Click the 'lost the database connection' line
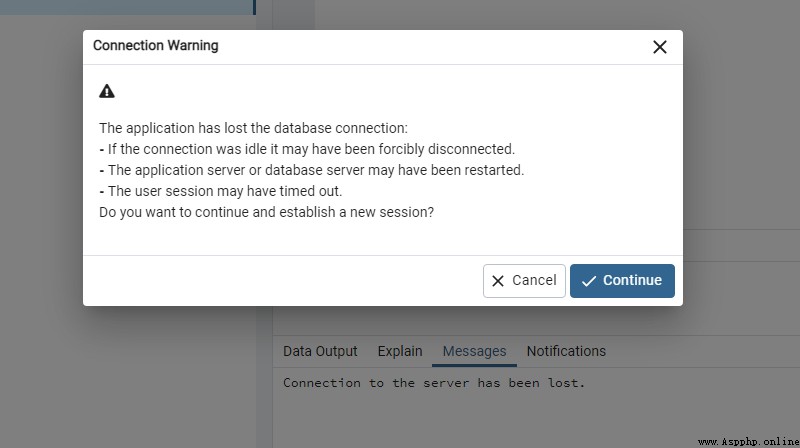 254,128
